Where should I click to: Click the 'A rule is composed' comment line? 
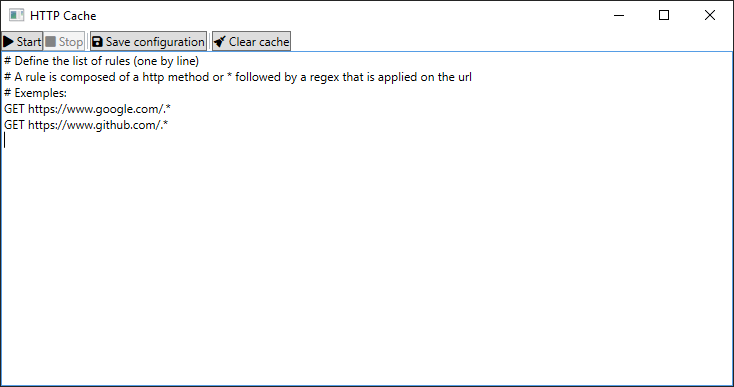238,77
